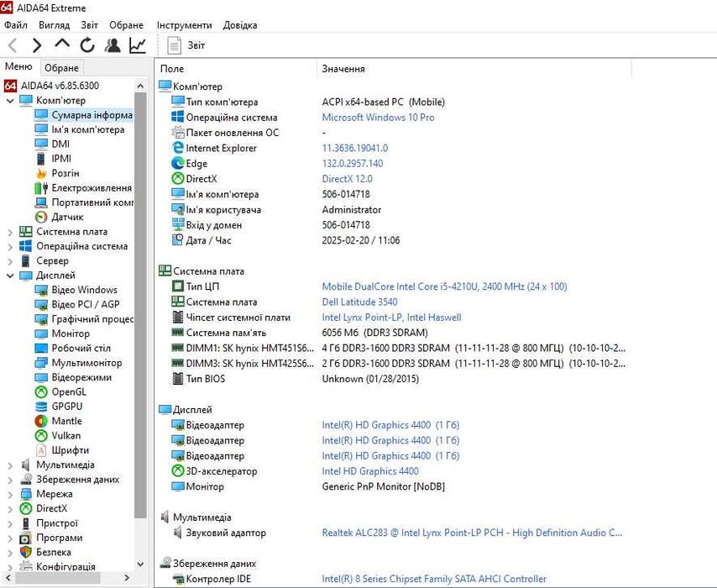The height and width of the screenshot is (588, 717).
Task: Select the Mantle tree icon
Action: click(x=41, y=421)
